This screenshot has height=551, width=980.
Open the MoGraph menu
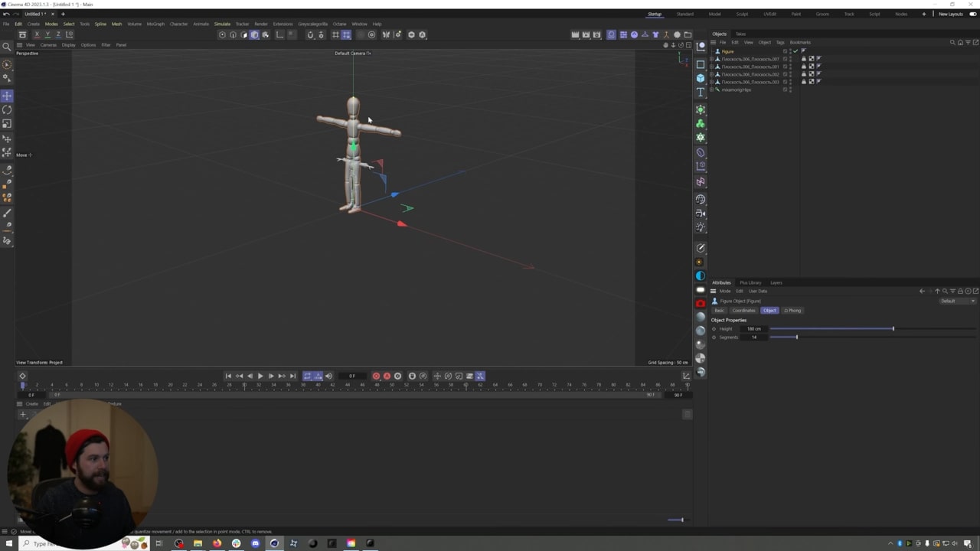[155, 24]
